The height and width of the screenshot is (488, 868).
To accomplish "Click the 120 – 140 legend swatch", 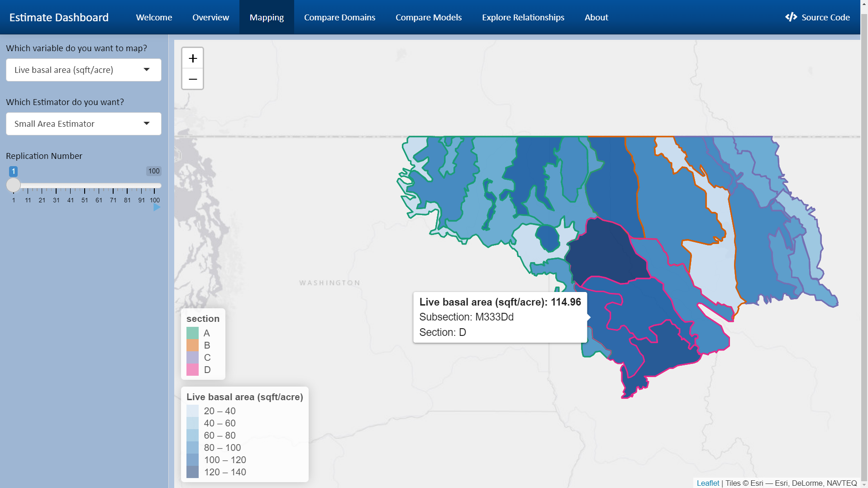I will click(193, 472).
